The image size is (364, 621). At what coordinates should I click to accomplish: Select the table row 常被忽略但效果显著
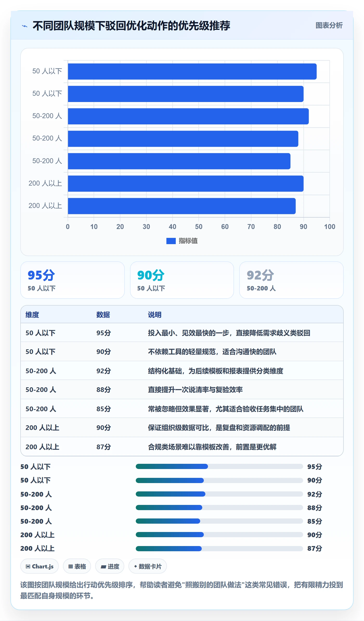pos(182,409)
